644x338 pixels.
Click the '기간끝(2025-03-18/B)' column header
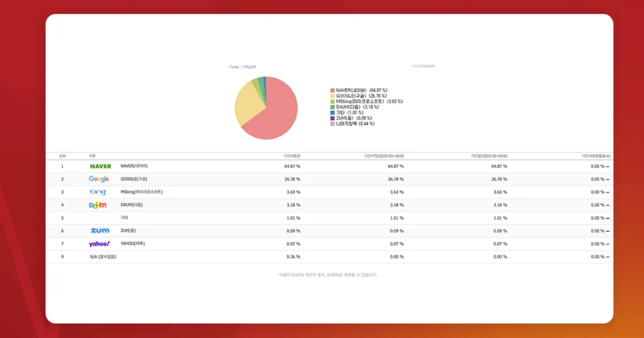coord(489,156)
